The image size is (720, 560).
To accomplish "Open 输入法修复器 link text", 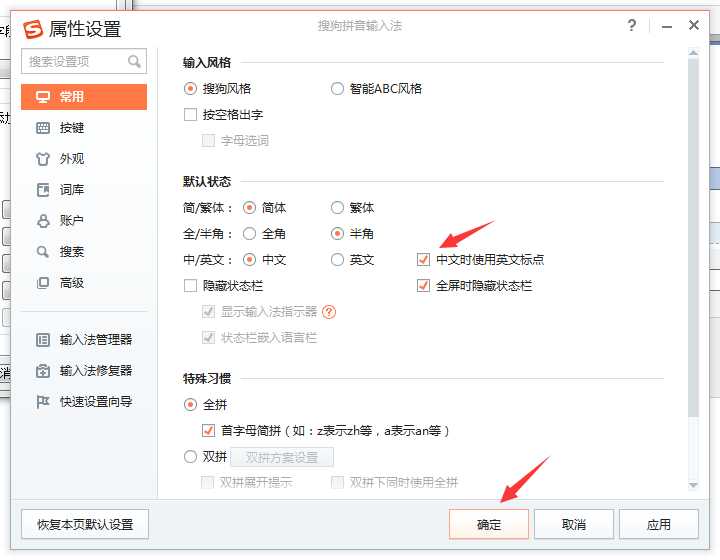I will (x=96, y=371).
